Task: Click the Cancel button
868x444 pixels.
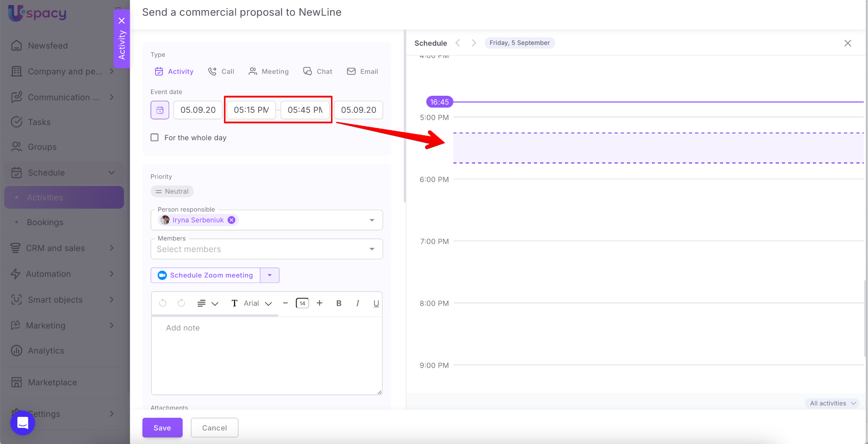Action: point(214,428)
